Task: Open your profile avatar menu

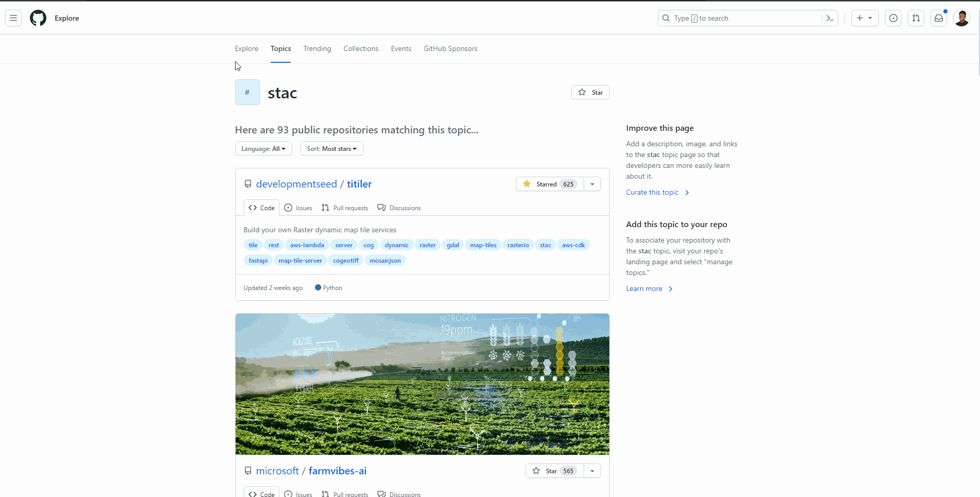Action: click(x=962, y=18)
